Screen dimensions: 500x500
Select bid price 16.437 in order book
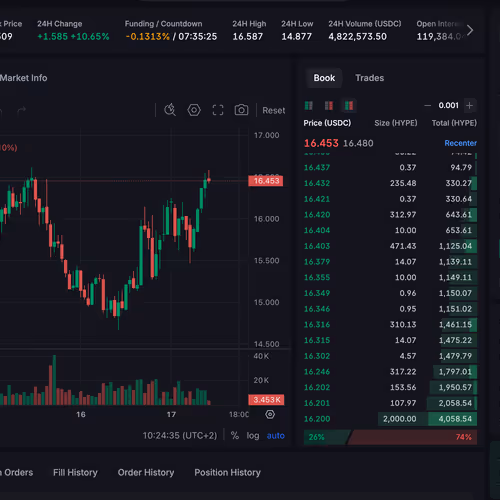317,167
